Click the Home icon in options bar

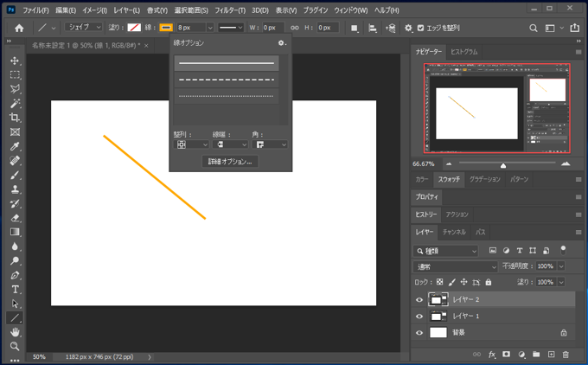pos(19,29)
